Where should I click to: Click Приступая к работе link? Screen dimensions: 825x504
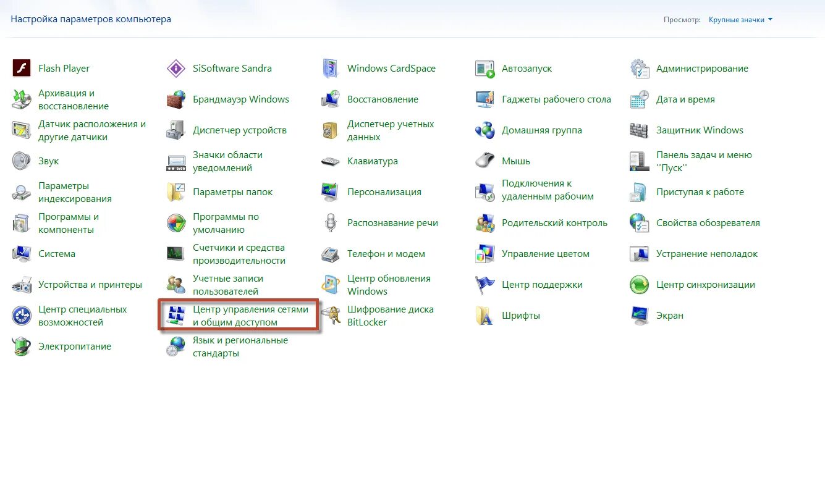[700, 192]
